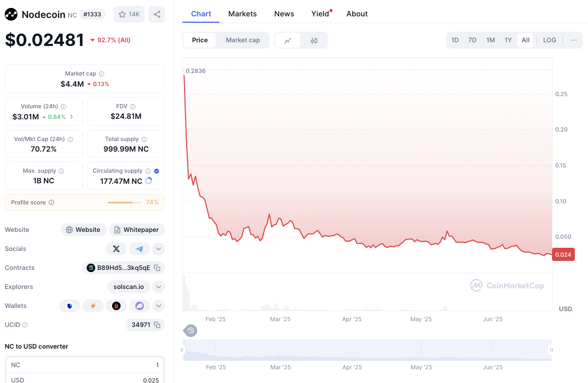Click the right handle of range slider
Image resolution: width=588 pixels, height=383 pixels.
pos(550,350)
